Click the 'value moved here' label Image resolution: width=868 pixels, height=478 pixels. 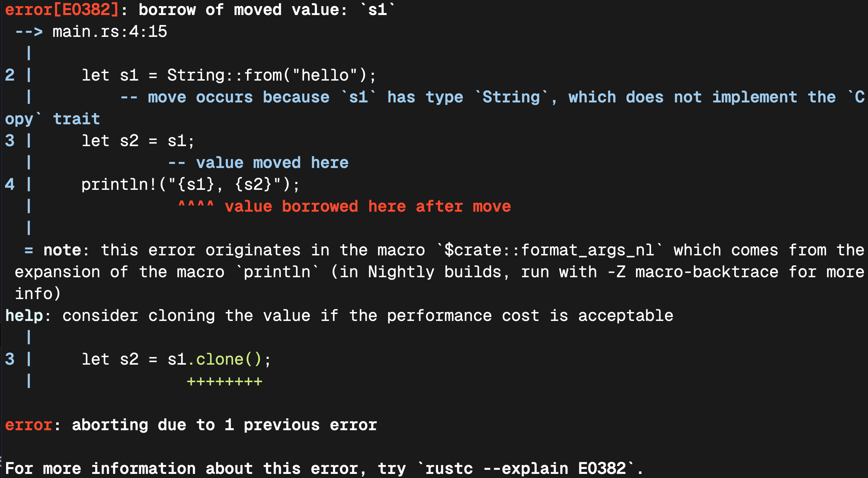point(272,163)
